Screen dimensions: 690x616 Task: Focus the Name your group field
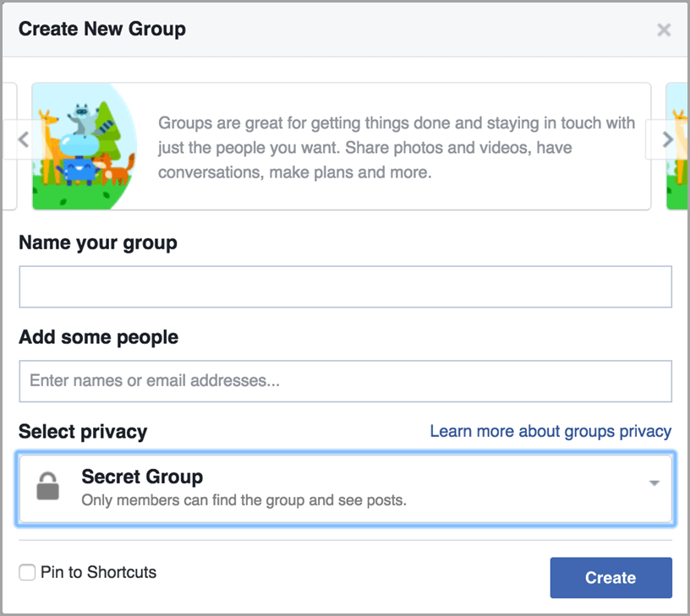tap(346, 286)
